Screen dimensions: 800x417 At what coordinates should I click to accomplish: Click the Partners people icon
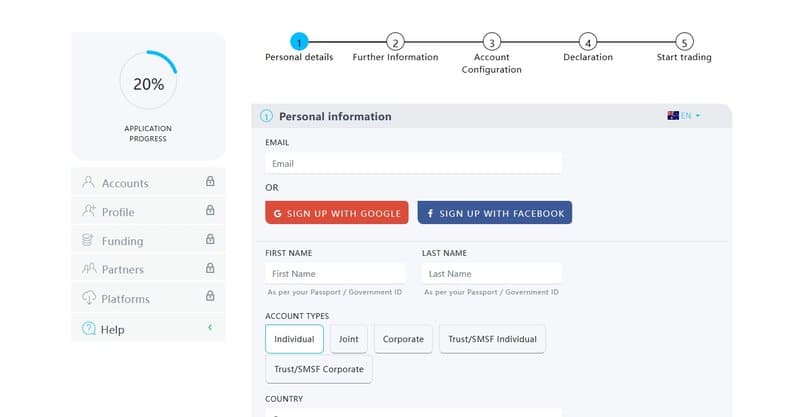click(x=89, y=269)
